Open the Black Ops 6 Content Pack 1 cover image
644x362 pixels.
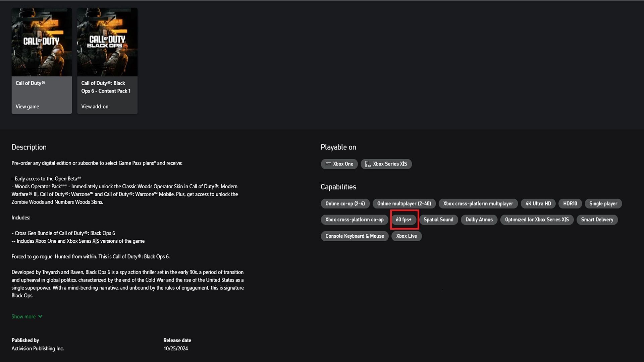(107, 42)
